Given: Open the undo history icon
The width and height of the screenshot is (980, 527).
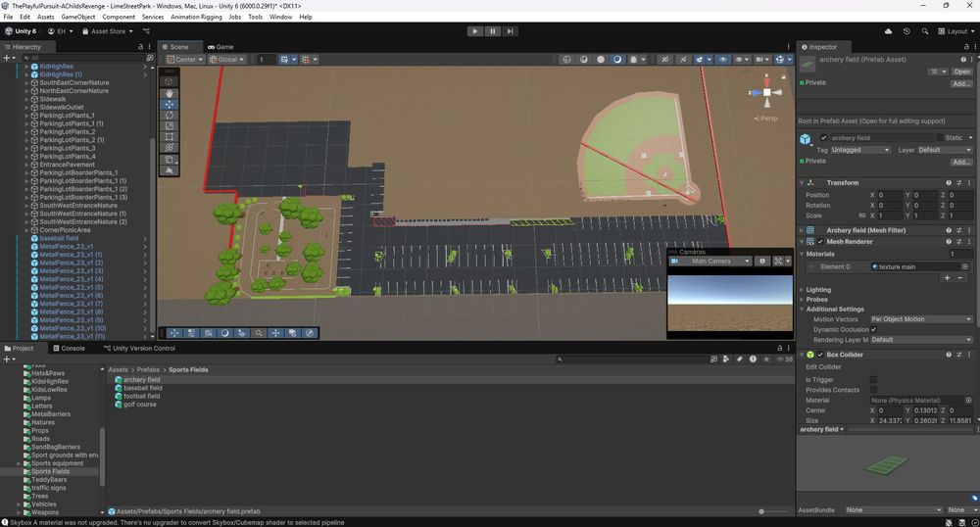Looking at the screenshot, I should click(x=906, y=31).
